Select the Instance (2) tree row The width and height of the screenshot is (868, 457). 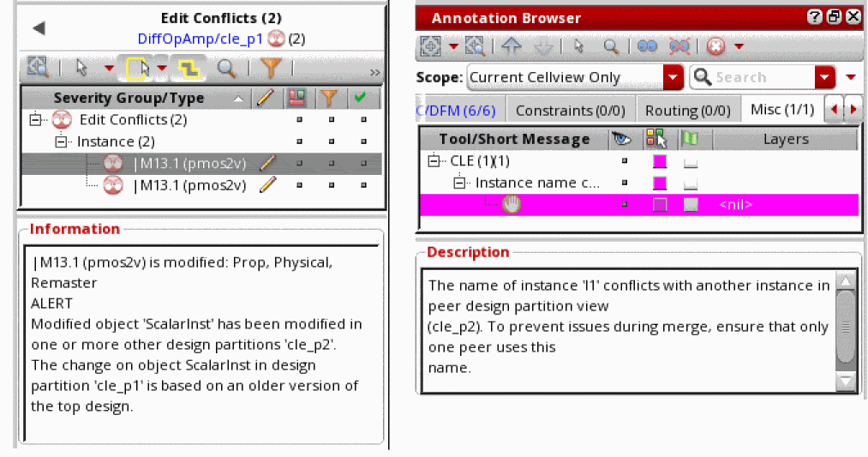201,141
